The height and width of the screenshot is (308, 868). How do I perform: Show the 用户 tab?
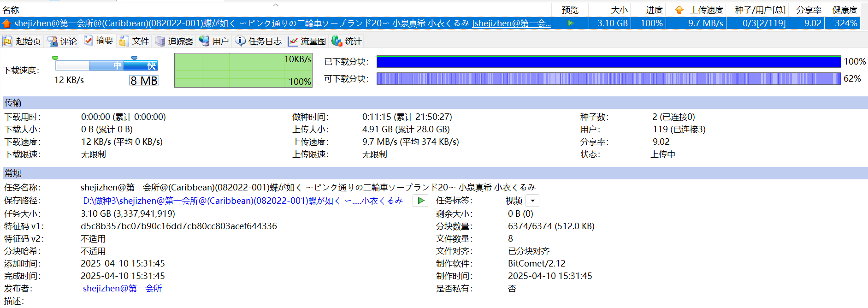pos(214,41)
